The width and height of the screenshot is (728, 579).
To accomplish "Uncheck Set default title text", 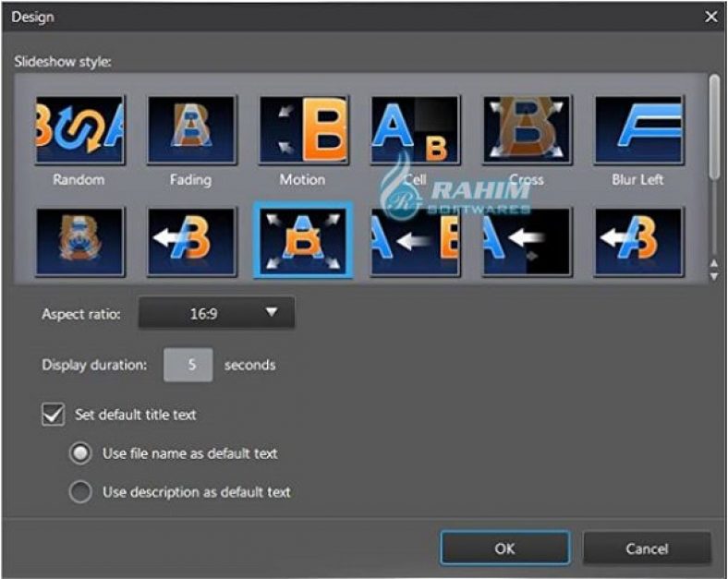I will (53, 415).
